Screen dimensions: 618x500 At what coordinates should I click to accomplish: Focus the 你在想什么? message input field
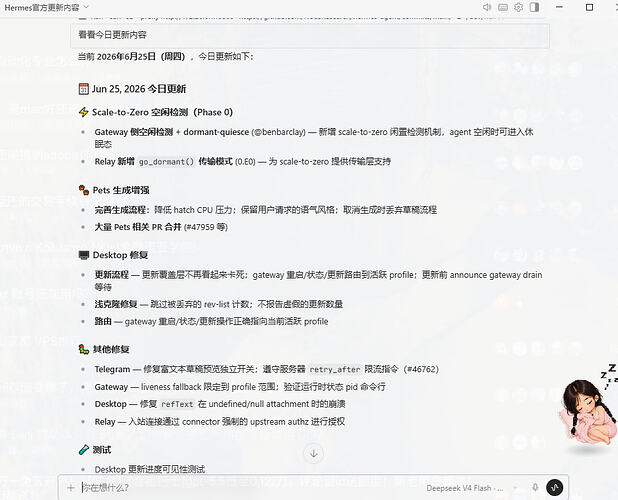(x=252, y=488)
